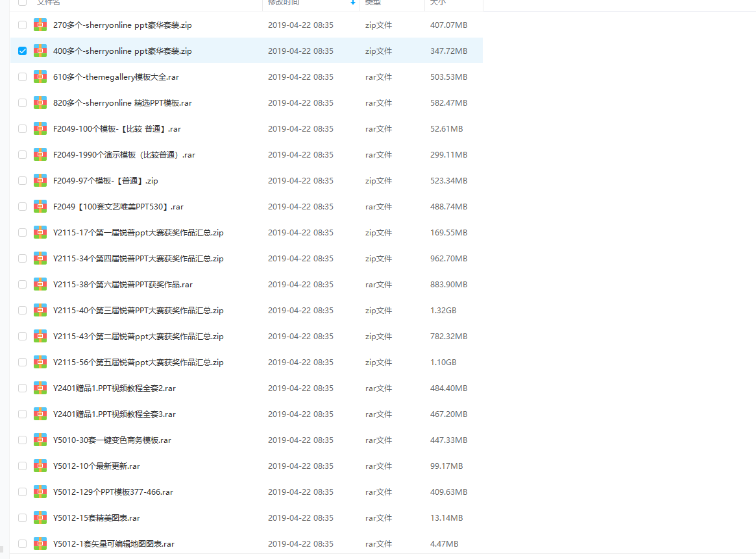
Task: Select the 610多个-themegallery模板大全.rar checkbox
Action: point(22,77)
